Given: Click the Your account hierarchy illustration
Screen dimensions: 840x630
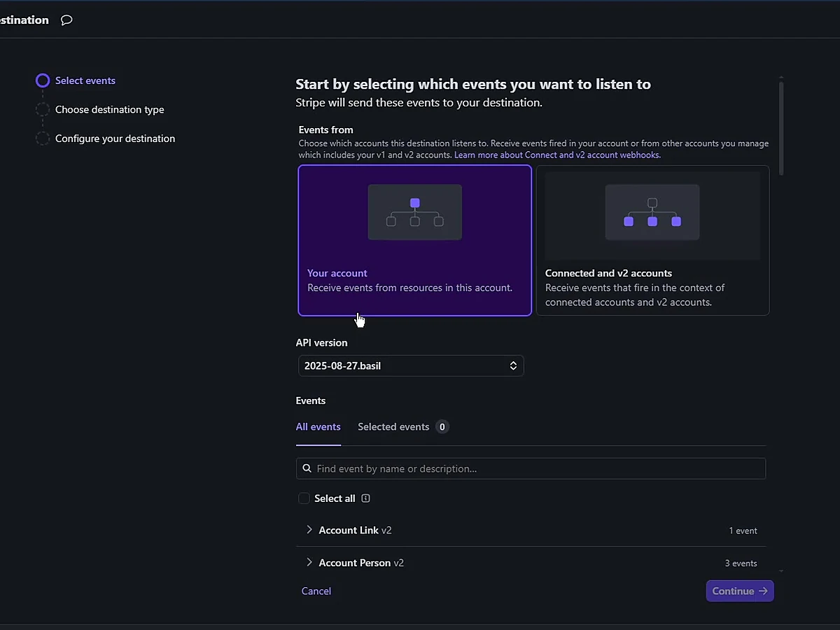Looking at the screenshot, I should 415,212.
